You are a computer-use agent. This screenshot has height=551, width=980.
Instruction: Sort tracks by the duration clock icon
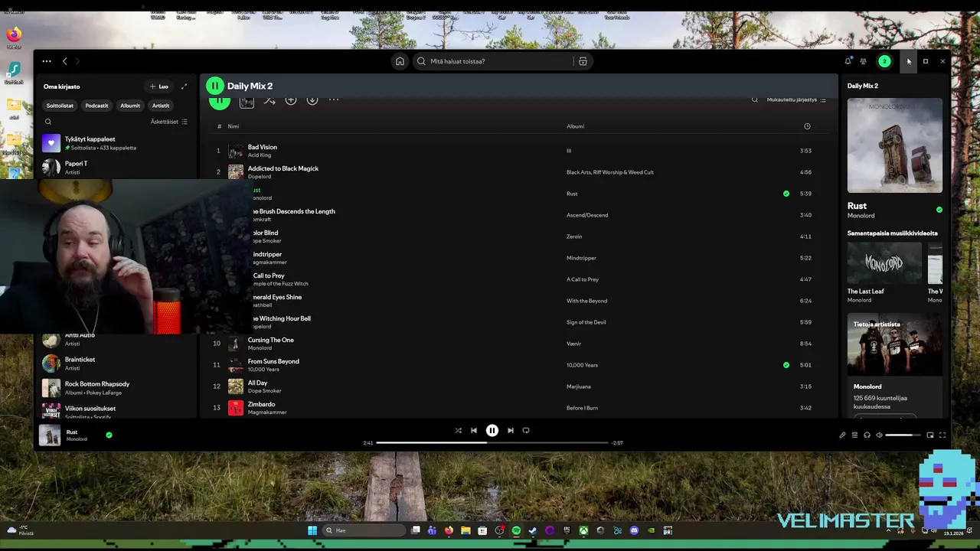[x=807, y=126]
